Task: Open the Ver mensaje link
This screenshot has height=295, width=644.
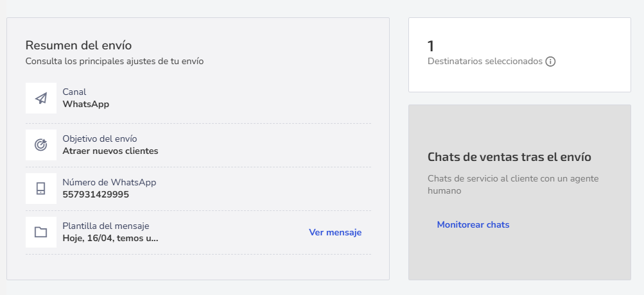Action: coord(335,232)
